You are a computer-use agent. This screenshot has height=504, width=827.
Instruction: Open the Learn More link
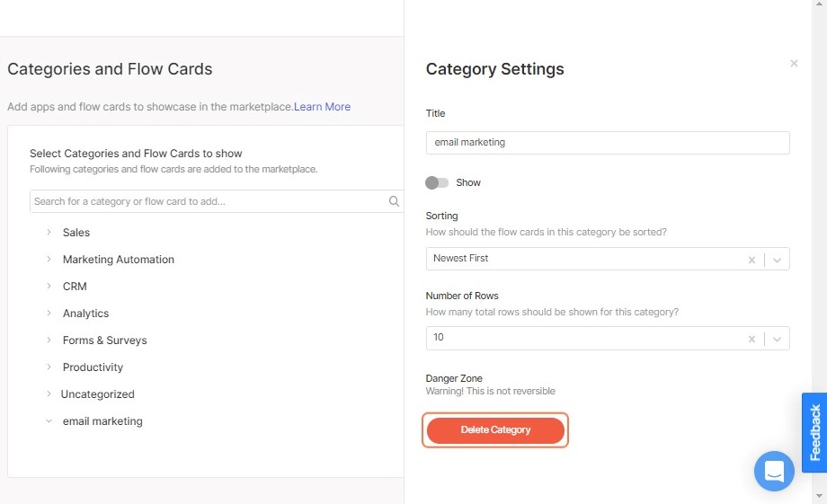322,107
